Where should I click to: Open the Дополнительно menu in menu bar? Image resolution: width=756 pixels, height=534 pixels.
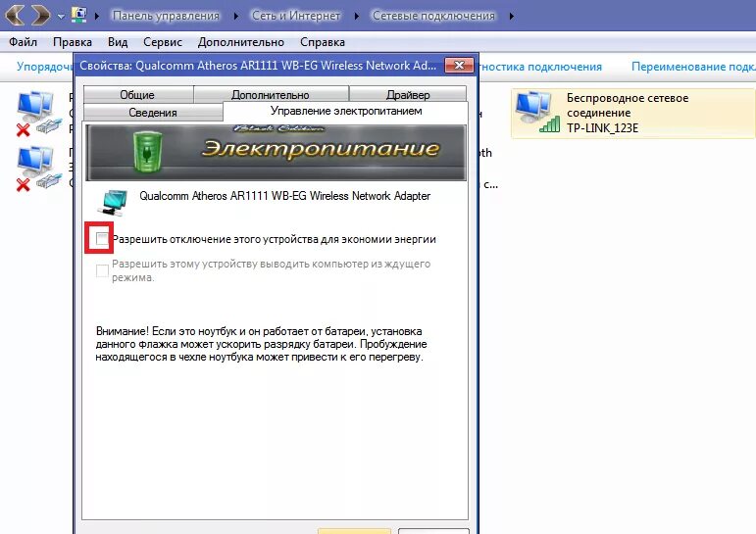pyautogui.click(x=241, y=42)
